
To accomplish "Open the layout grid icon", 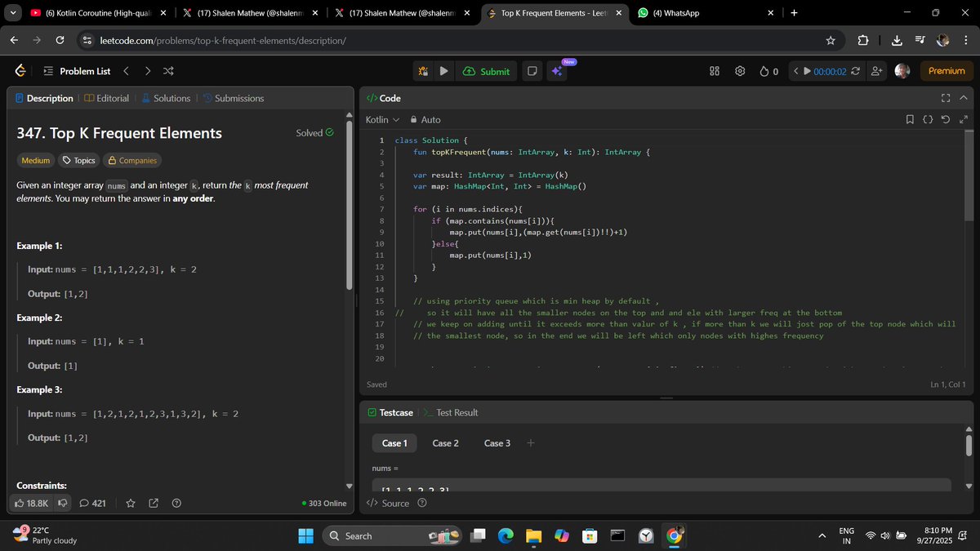I will click(x=714, y=71).
